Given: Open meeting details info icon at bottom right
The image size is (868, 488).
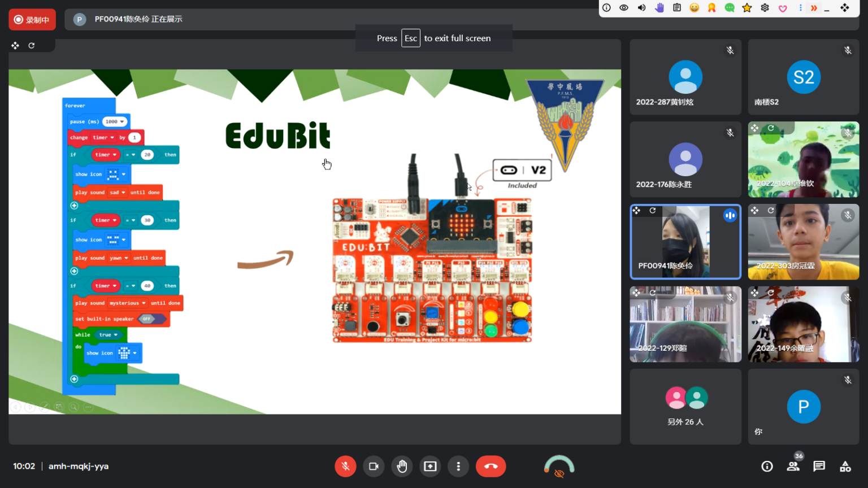Looking at the screenshot, I should click(767, 467).
